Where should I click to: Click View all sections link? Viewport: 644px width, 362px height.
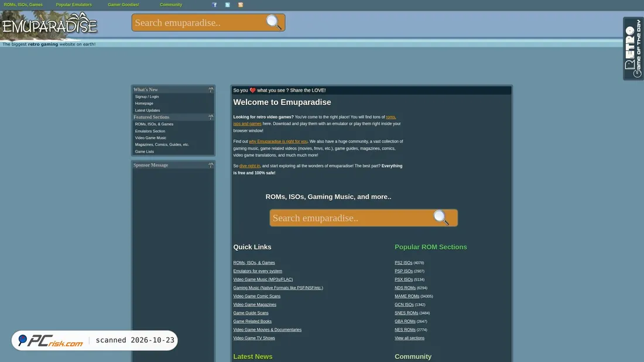[409, 338]
